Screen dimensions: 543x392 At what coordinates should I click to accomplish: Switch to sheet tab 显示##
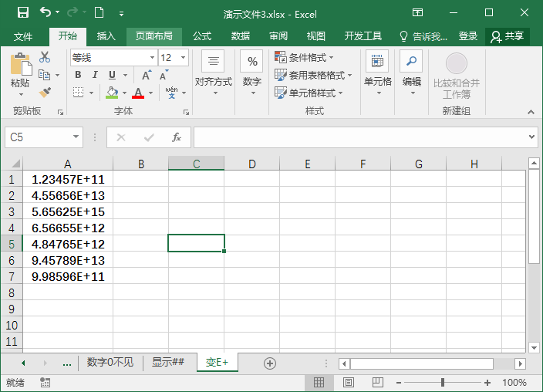[168, 362]
